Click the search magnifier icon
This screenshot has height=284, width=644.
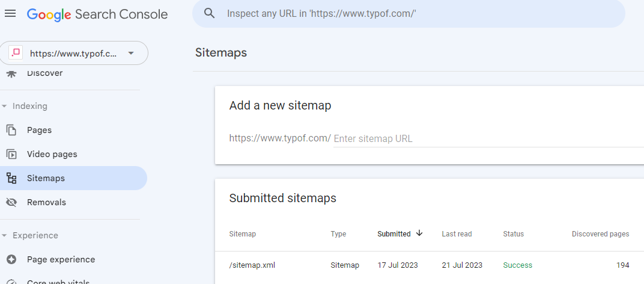coord(210,14)
